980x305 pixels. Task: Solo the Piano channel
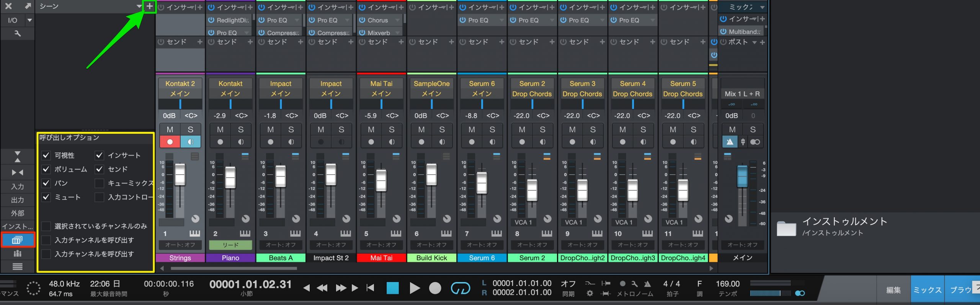pos(241,130)
